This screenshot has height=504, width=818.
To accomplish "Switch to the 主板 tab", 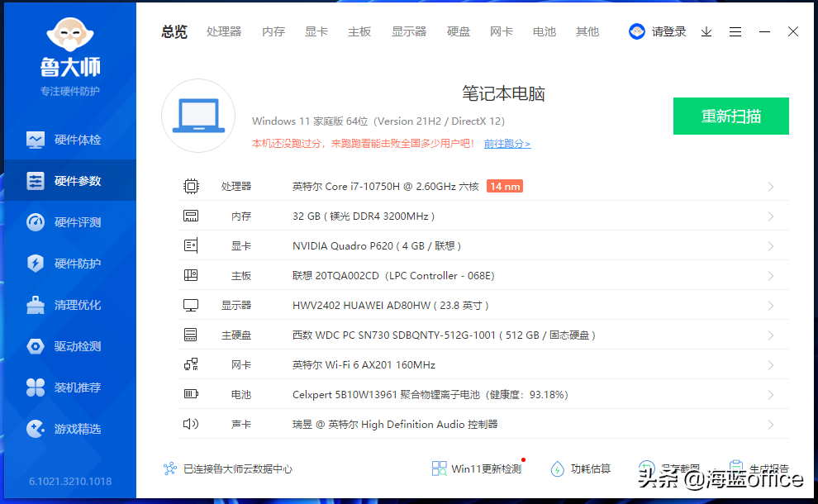I will pyautogui.click(x=359, y=32).
